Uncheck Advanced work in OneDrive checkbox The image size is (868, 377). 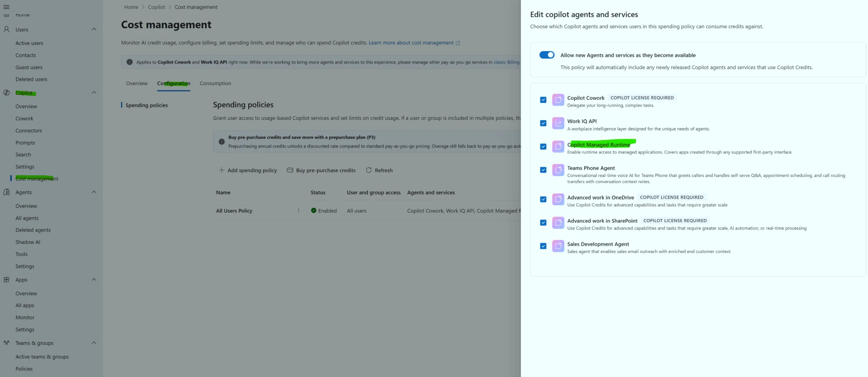click(543, 200)
